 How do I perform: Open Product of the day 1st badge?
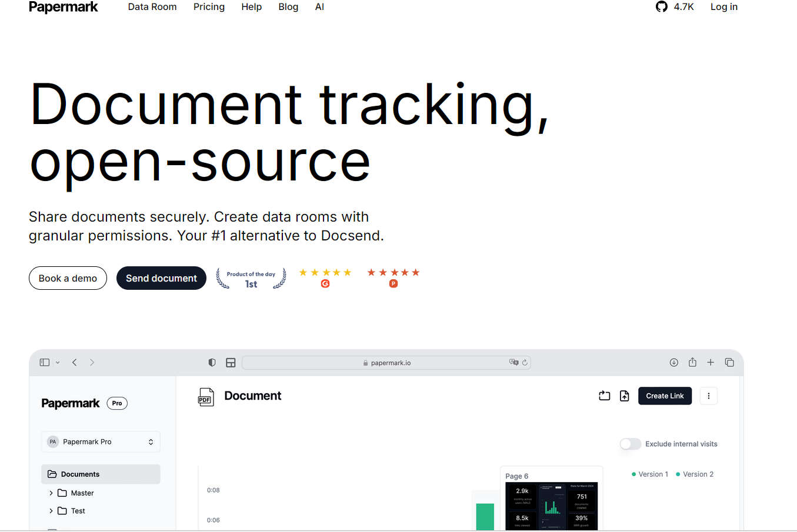(x=251, y=279)
